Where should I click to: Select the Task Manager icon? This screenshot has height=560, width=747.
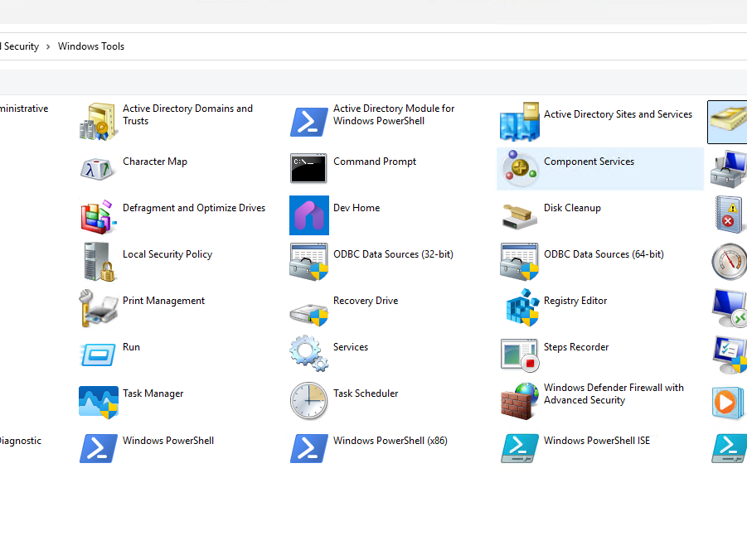click(99, 401)
